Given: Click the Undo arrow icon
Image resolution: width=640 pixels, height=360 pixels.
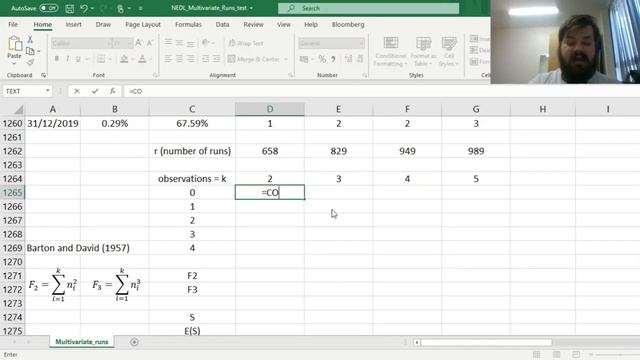Looking at the screenshot, I should click(84, 8).
